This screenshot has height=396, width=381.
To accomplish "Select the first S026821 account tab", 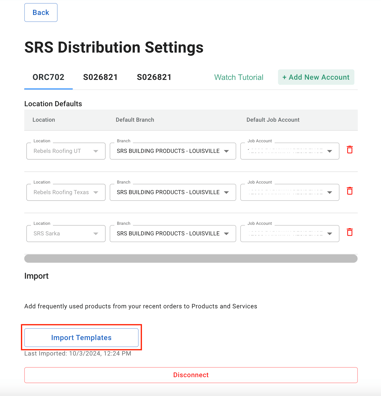I will [100, 77].
